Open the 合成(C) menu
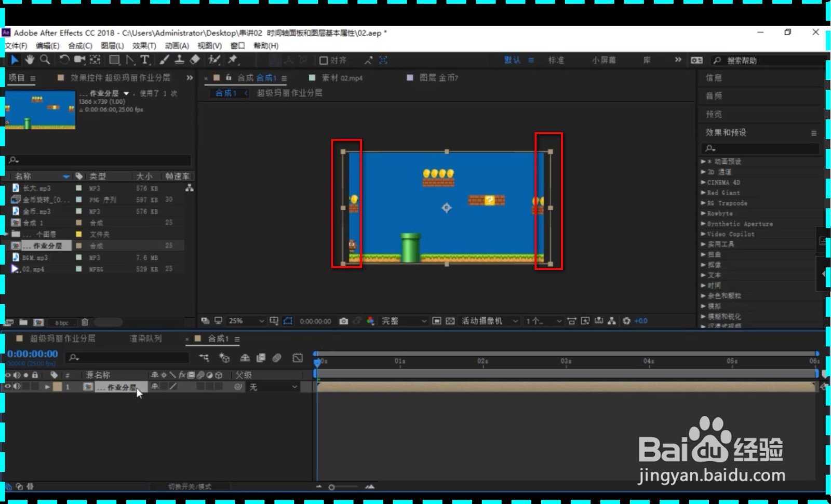Viewport: 831px width, 504px height. point(80,46)
